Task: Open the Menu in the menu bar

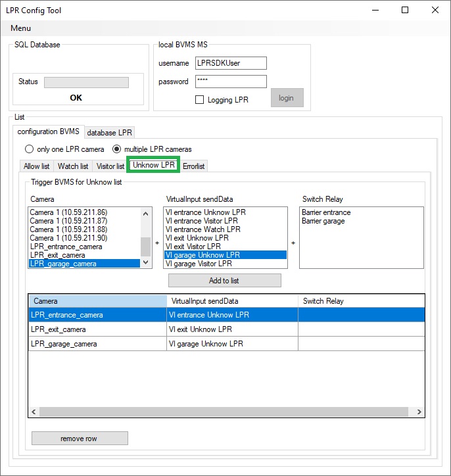Action: tap(20, 28)
